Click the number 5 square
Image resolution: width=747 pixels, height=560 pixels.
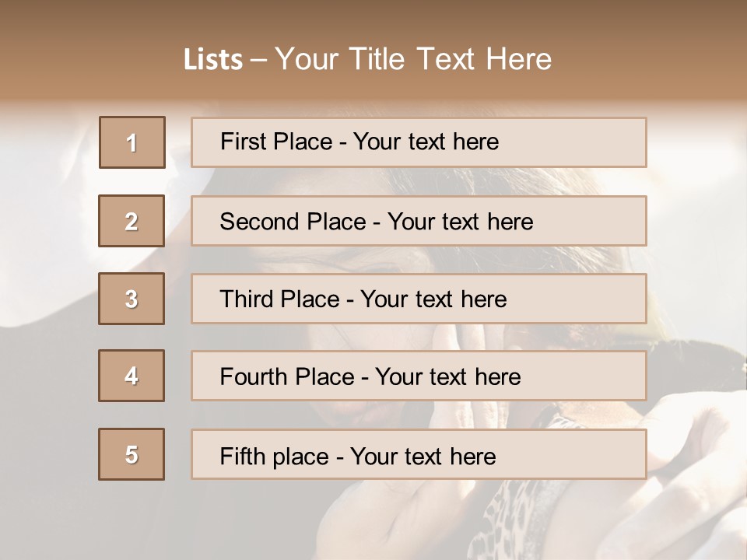(132, 454)
